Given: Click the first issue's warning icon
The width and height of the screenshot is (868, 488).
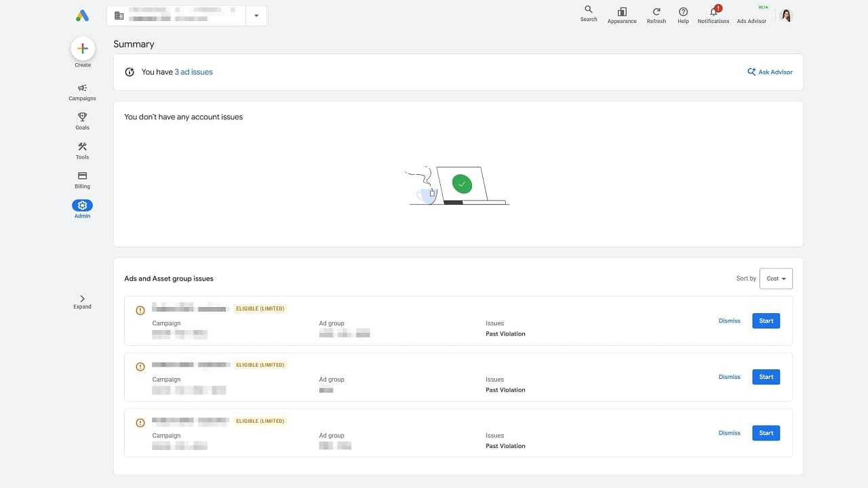Looking at the screenshot, I should 140,310.
